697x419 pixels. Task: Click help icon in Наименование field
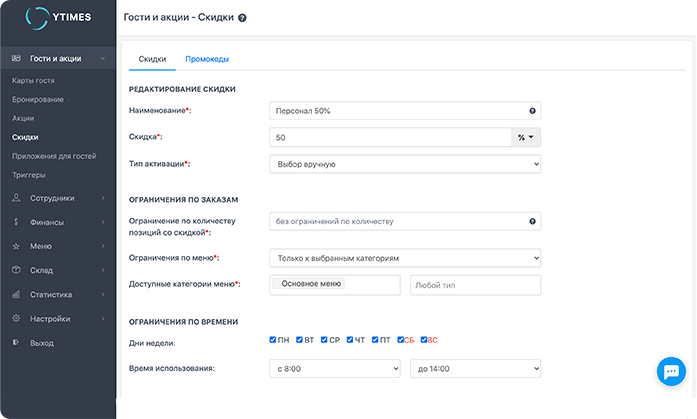pos(532,111)
